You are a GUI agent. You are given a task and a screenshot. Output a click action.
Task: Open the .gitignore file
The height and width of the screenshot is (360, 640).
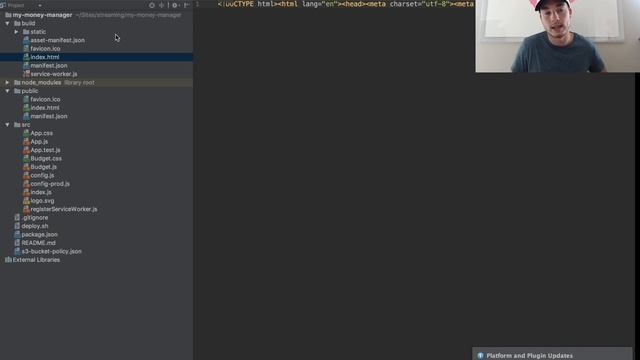coord(35,218)
